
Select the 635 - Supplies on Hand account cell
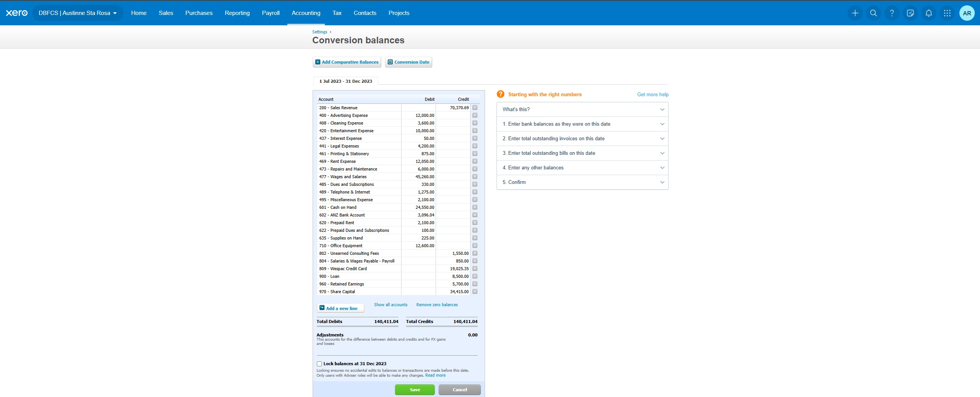(359, 238)
